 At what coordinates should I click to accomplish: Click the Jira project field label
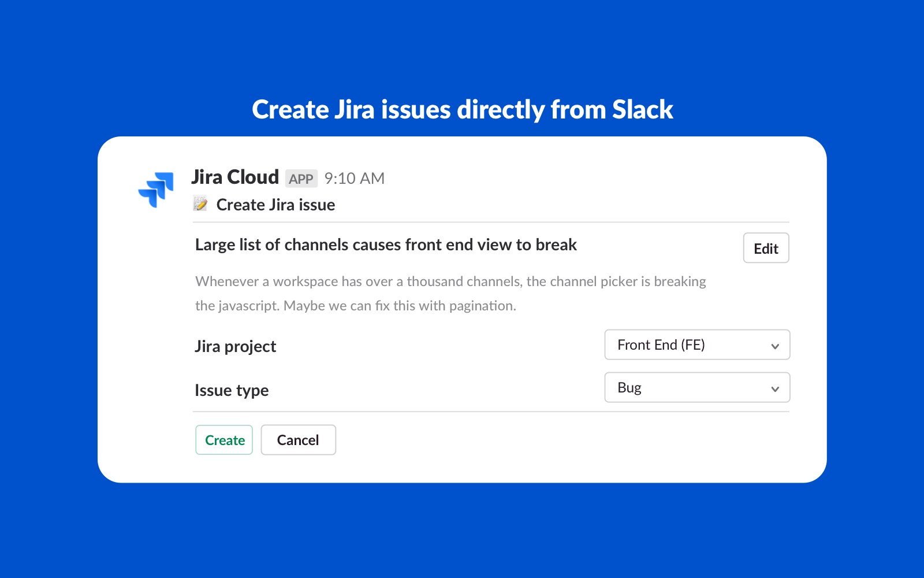pos(235,346)
